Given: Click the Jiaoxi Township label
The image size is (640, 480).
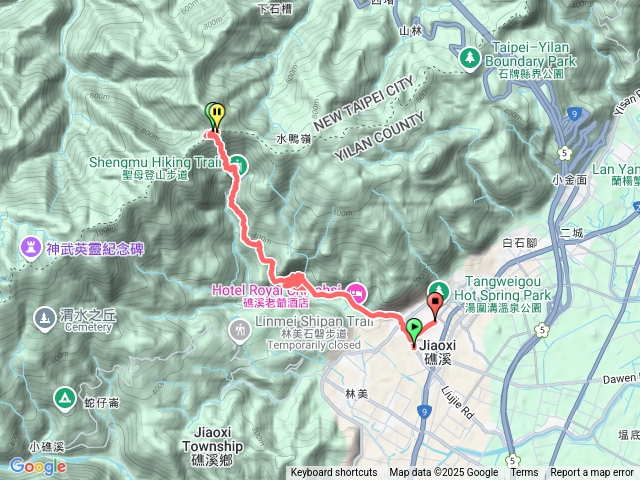Looking at the screenshot, I should [x=213, y=447].
